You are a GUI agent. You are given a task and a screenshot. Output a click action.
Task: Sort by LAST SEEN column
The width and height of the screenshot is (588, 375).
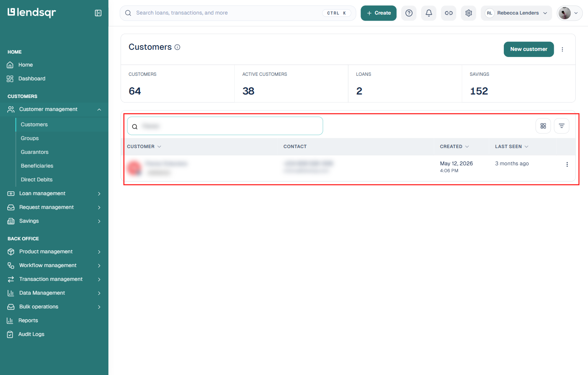[x=511, y=147]
